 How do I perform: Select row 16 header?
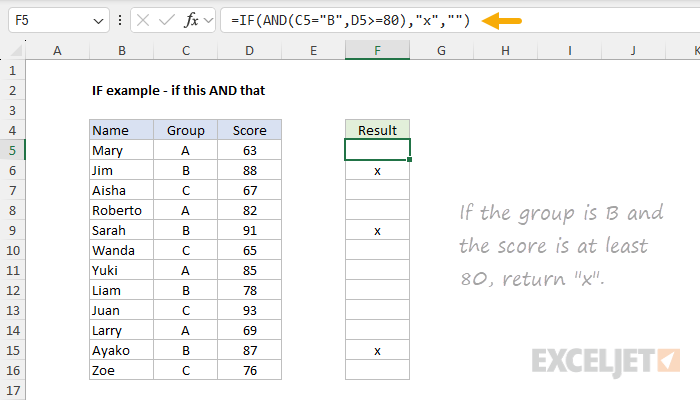coord(12,371)
